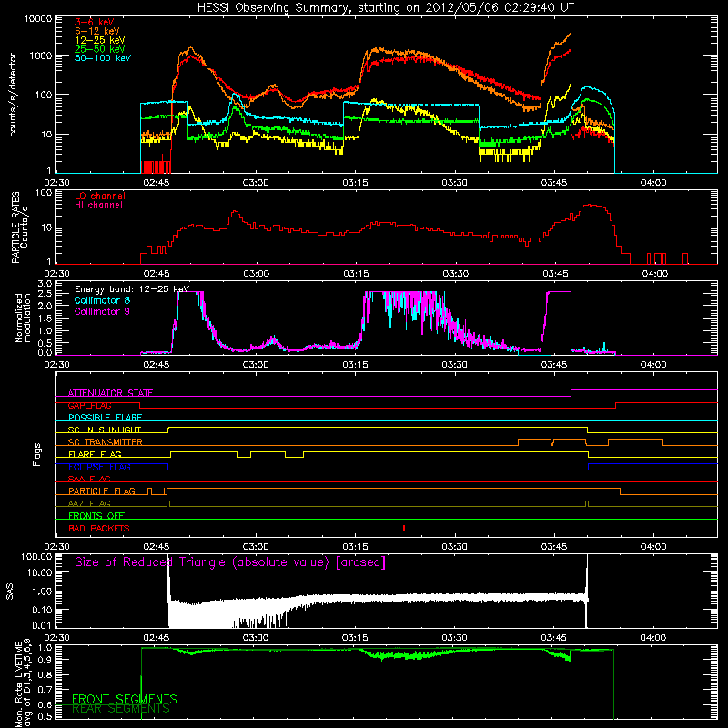Viewport: 728px width, 728px height.
Task: Click the 10000 tick on counts axis
Action: [38, 18]
